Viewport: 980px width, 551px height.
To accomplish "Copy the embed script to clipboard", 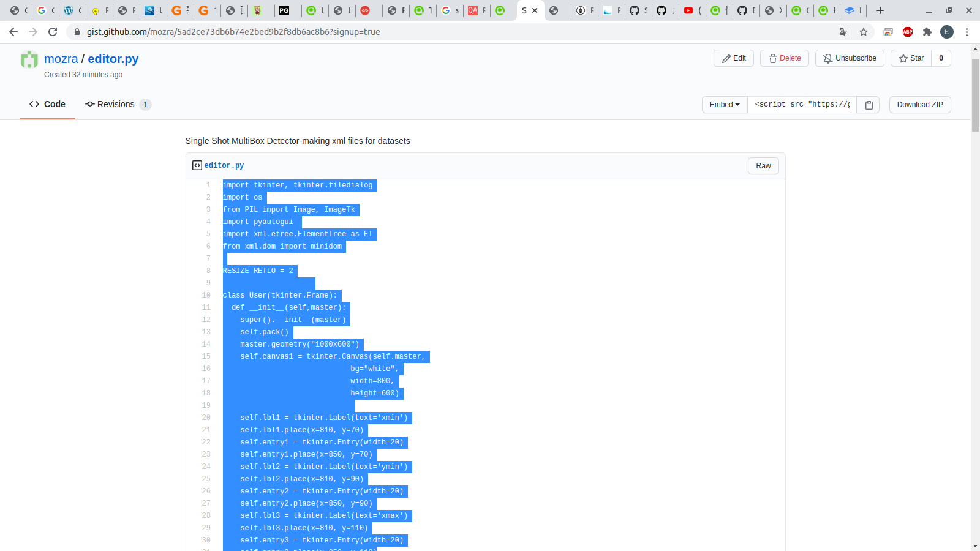I will point(868,105).
